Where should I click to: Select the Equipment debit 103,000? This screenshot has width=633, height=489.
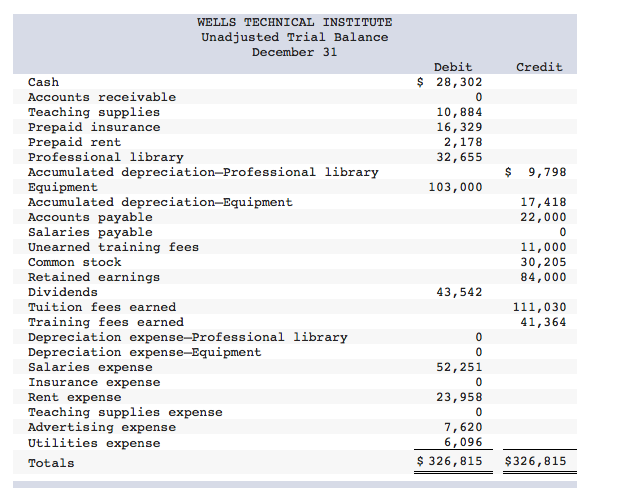(x=455, y=187)
